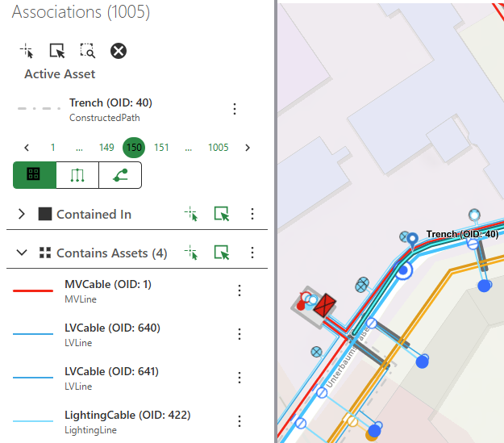Jump to last page 1005
The image size is (504, 443).
pyautogui.click(x=218, y=148)
